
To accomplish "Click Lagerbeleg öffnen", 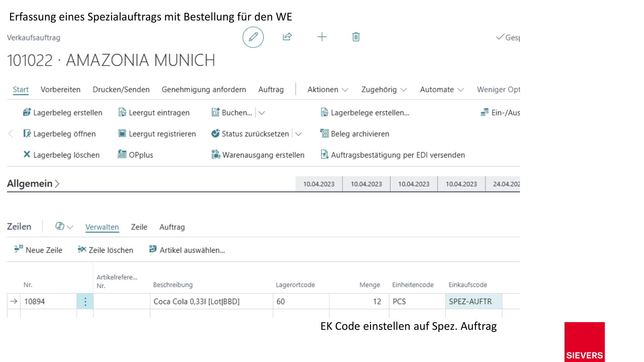I will coord(59,134).
